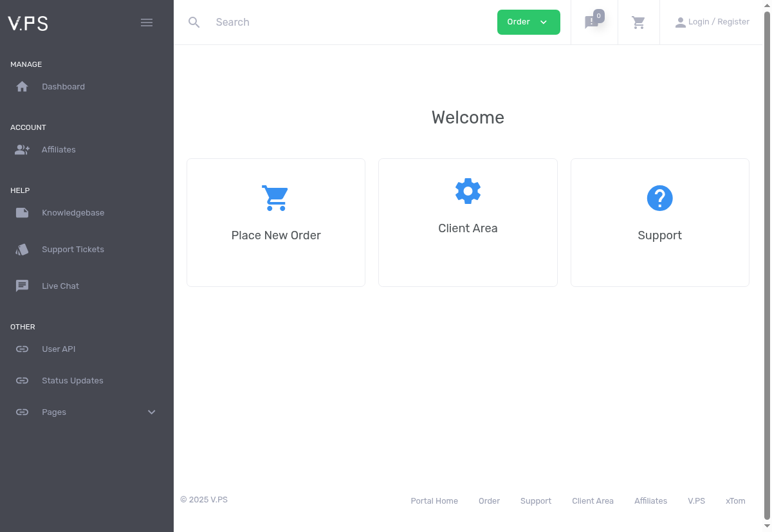Open the green Order dropdown
Viewport: 772px width, 532px height.
pos(529,23)
